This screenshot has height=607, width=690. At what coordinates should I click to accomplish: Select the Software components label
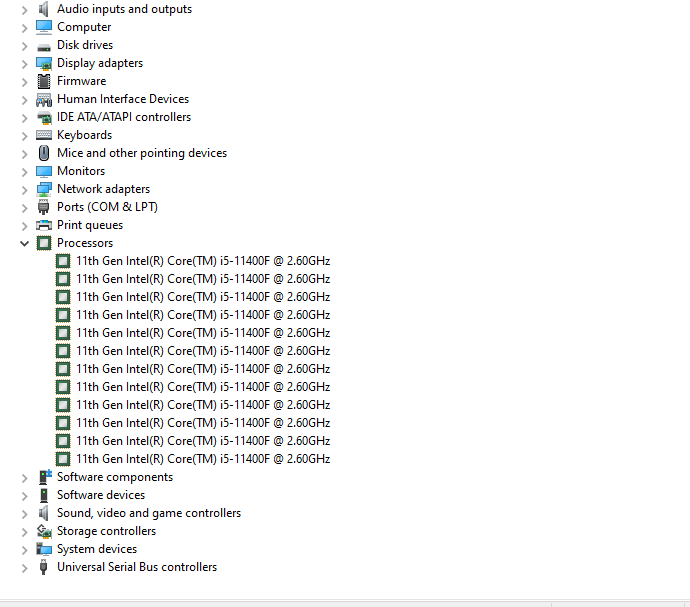(x=115, y=477)
